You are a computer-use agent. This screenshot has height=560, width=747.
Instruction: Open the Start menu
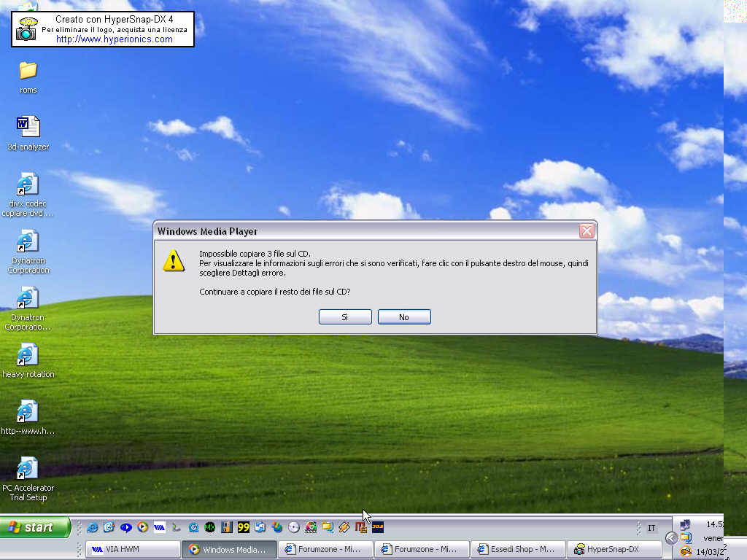coord(35,527)
